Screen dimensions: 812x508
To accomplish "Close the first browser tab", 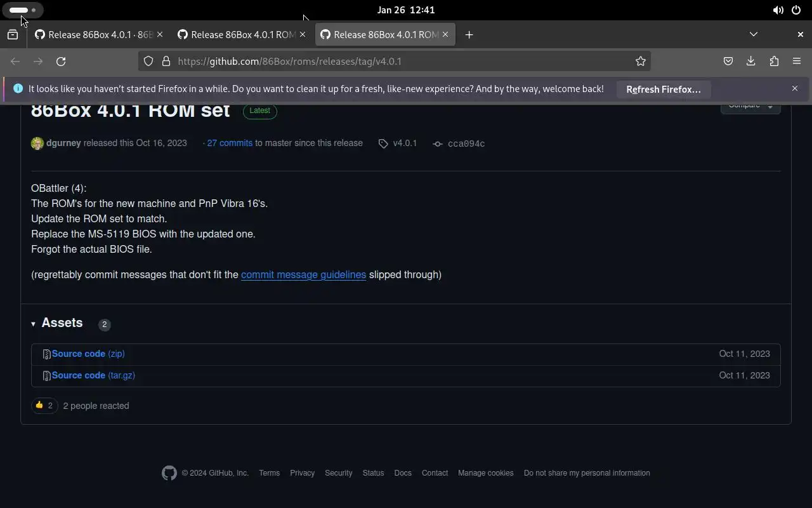I will click(160, 35).
